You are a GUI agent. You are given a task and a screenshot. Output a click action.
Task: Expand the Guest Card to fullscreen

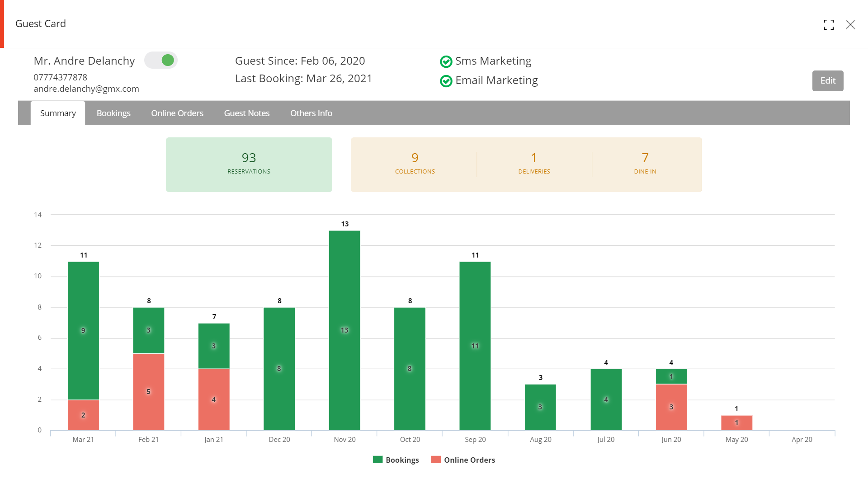pos(829,25)
